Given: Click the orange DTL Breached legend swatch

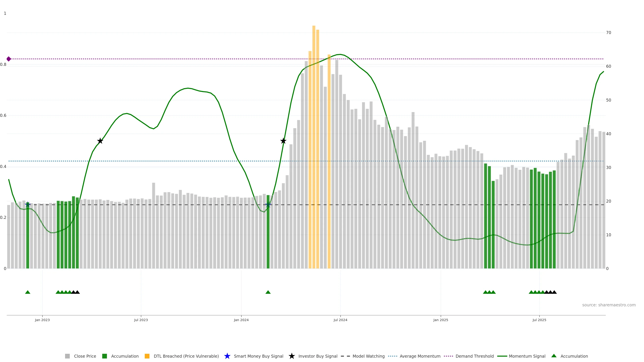Looking at the screenshot, I should pyautogui.click(x=147, y=356).
